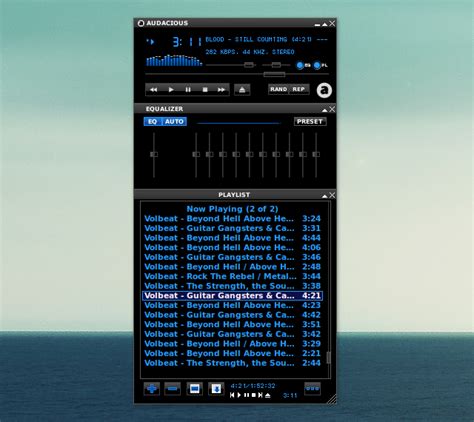Click the 4:21/1:52:32 playlist length display
Screen dimensions: 474x422
253,386
